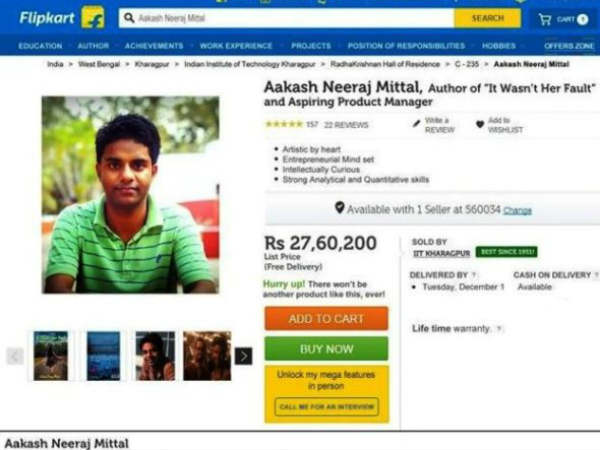
Task: Click the next arrow in thumbnail carousel
Action: (x=243, y=356)
